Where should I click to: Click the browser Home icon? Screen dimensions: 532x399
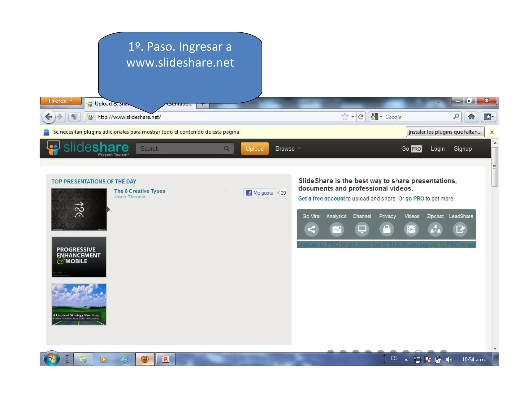(x=471, y=117)
